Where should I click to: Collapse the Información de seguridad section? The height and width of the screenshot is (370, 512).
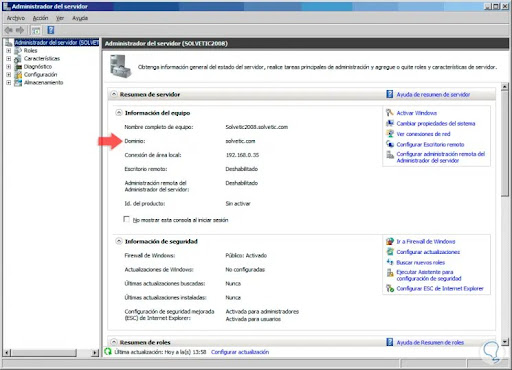[x=119, y=241]
